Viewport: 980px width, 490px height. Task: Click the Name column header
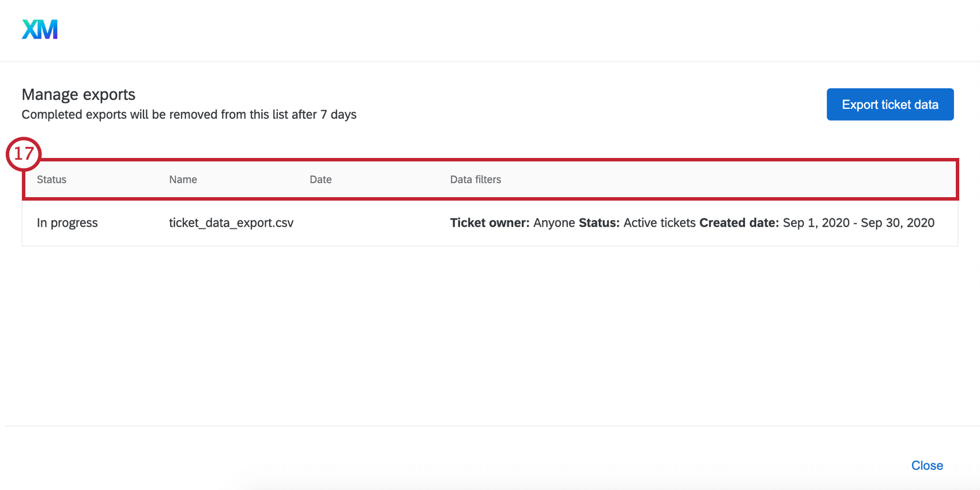[183, 180]
